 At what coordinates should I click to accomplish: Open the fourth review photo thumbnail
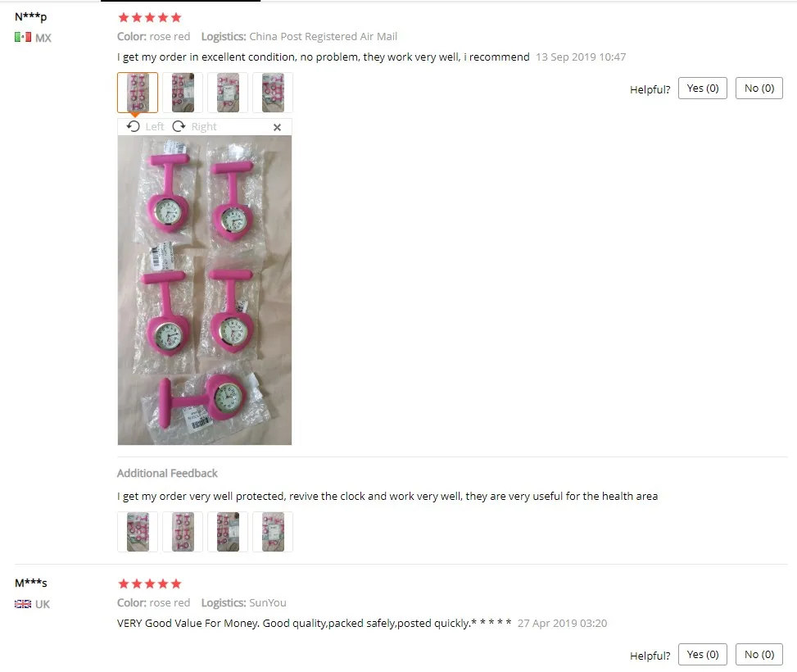coord(273,93)
